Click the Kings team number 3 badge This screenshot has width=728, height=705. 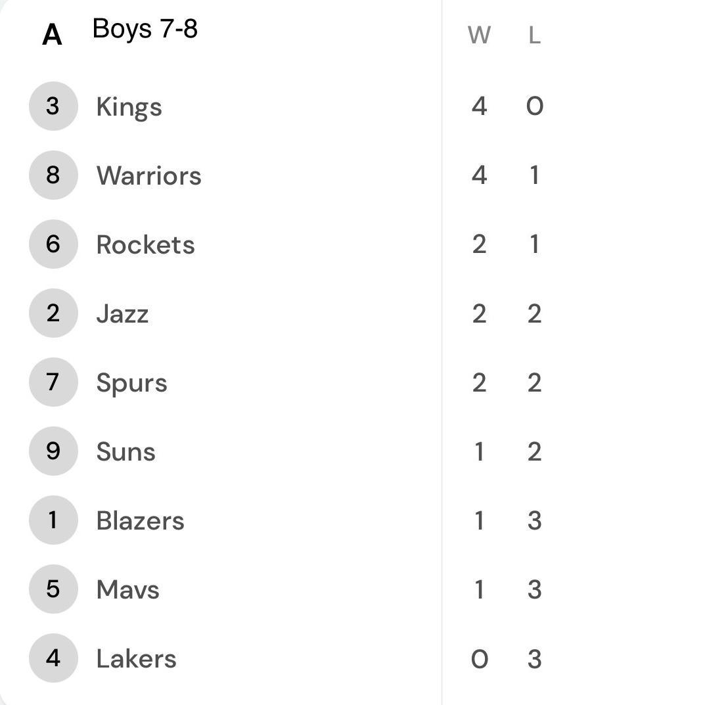point(53,106)
